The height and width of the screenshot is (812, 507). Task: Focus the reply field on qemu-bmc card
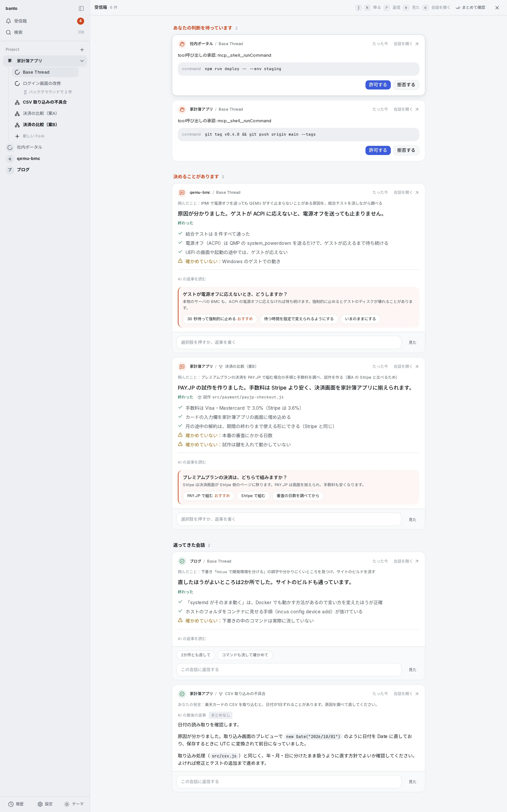tap(289, 342)
